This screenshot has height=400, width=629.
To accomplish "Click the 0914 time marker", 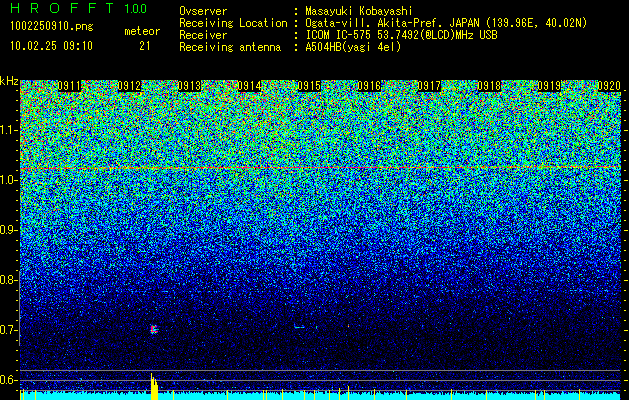I will (249, 86).
